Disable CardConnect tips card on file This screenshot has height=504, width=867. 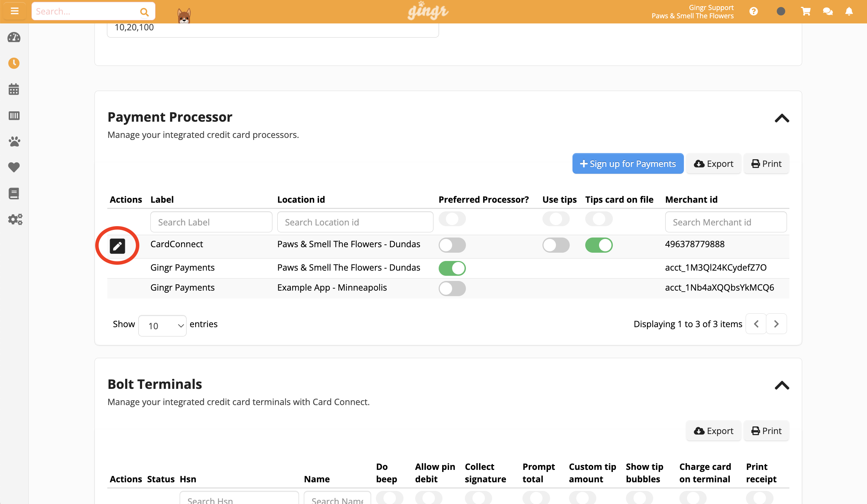pos(599,245)
